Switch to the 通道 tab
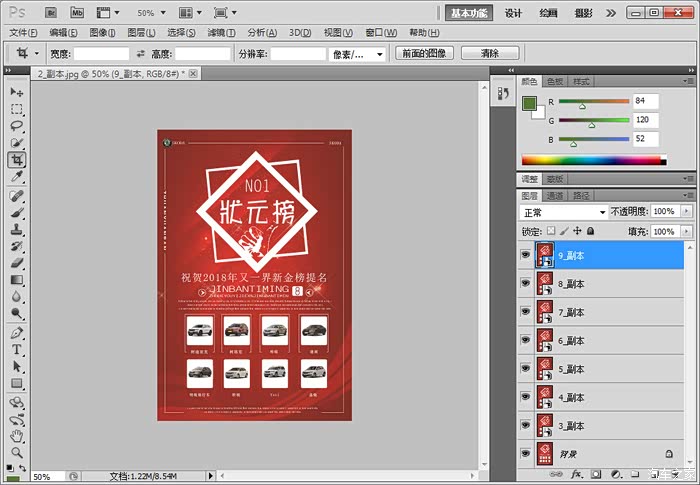This screenshot has width=700, height=485. tap(555, 196)
